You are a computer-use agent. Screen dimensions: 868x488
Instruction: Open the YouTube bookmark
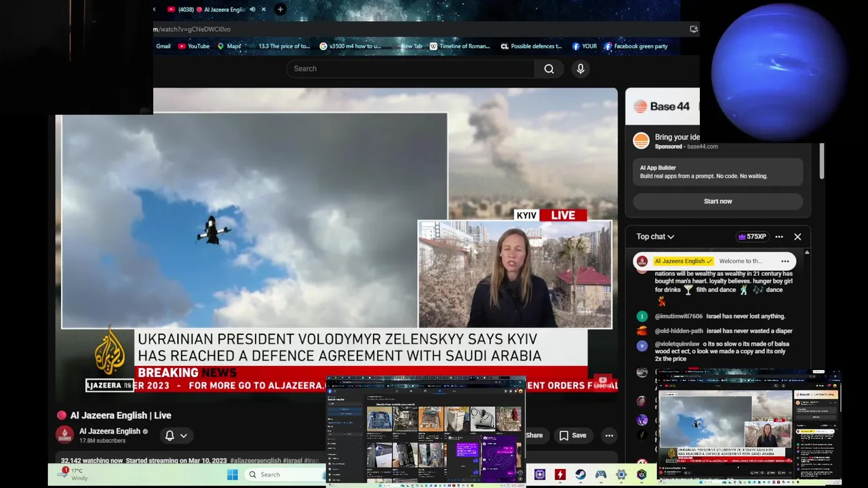tap(194, 46)
